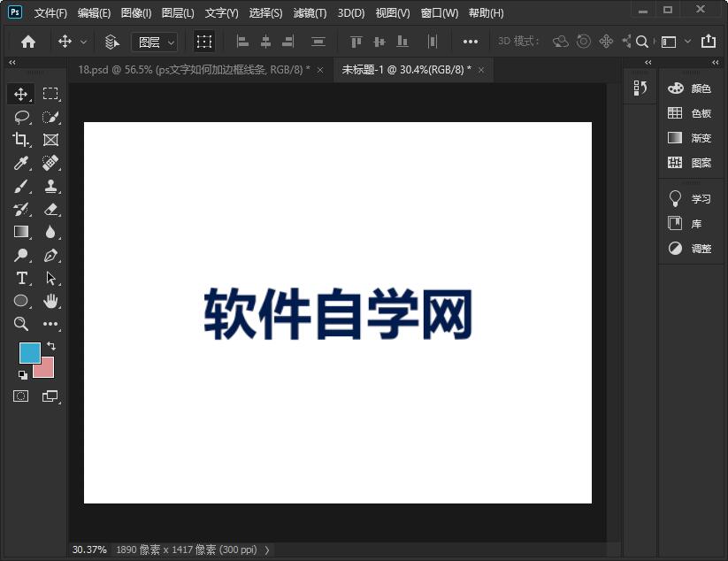Open the 窗口(W) menu
Viewport: 728px width, 561px height.
click(440, 13)
